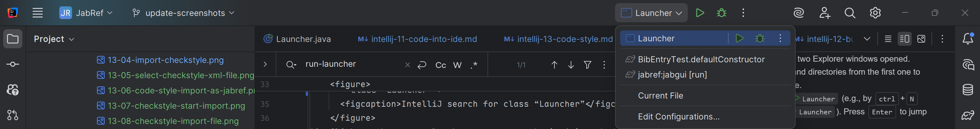Image resolution: width=980 pixels, height=129 pixels.
Task: Toggle Match Case (Cc) in search bar
Action: (x=440, y=65)
